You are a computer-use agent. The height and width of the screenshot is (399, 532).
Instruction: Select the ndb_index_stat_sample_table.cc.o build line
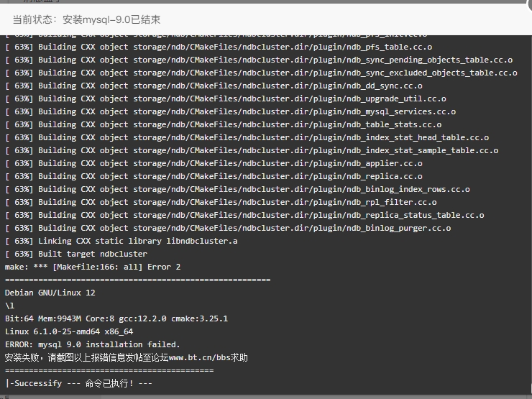252,150
